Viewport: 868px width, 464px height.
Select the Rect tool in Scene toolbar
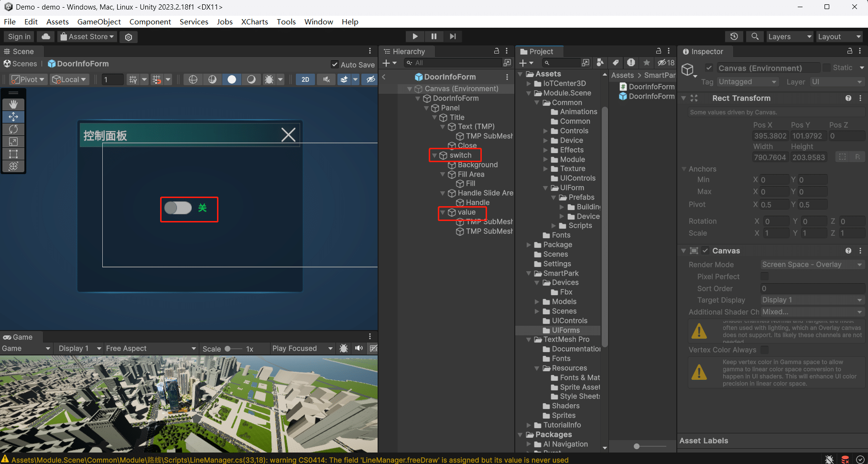point(13,154)
